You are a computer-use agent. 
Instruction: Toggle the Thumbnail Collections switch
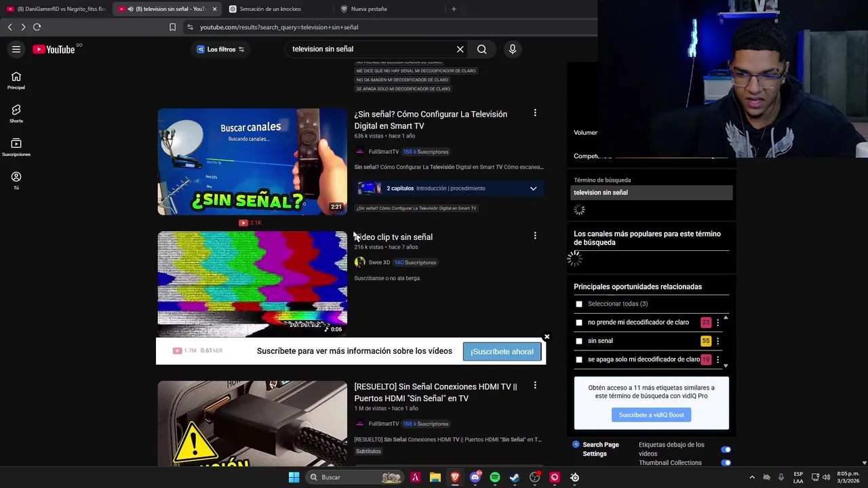(x=726, y=463)
